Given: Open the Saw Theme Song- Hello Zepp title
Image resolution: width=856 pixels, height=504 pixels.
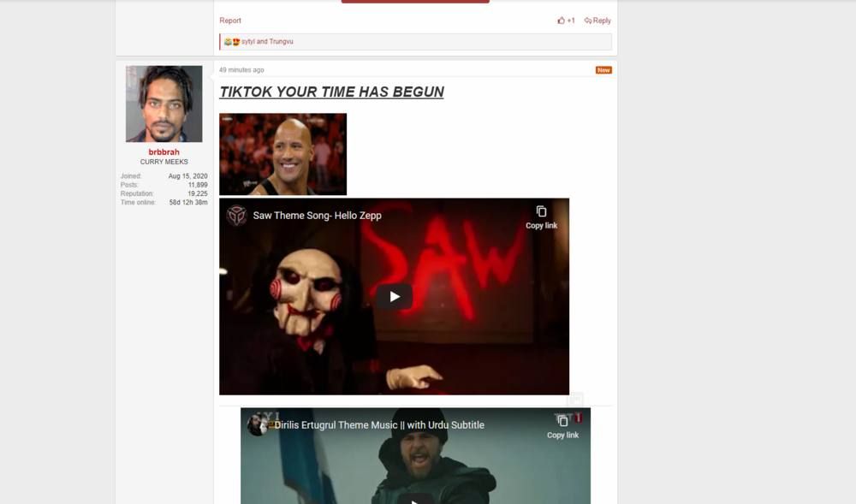Looking at the screenshot, I should (318, 216).
